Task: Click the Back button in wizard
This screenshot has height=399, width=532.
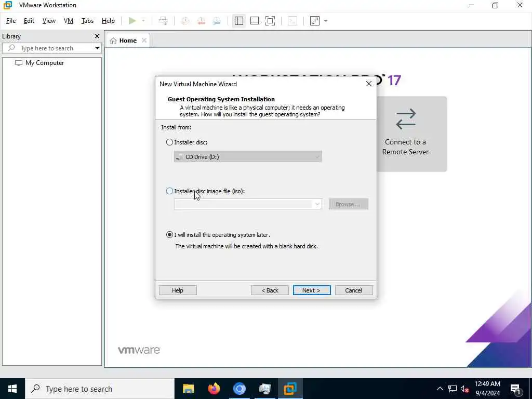Action: coord(270,290)
